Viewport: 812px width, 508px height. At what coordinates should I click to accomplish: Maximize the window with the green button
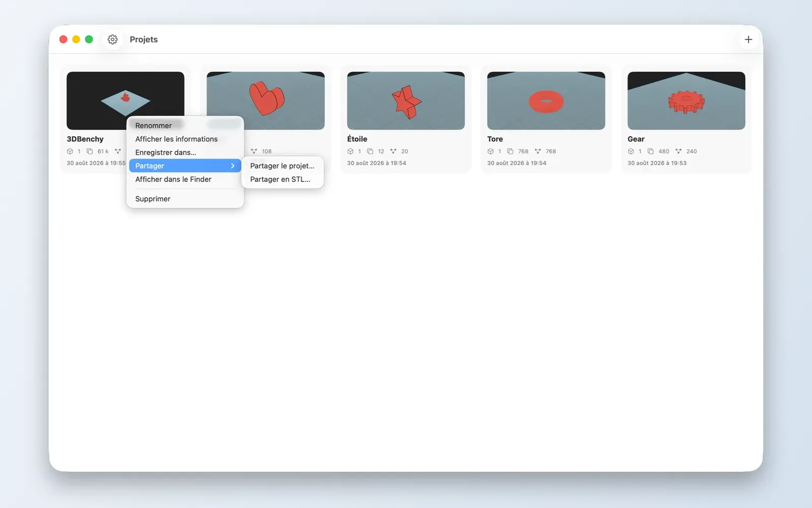(89, 40)
